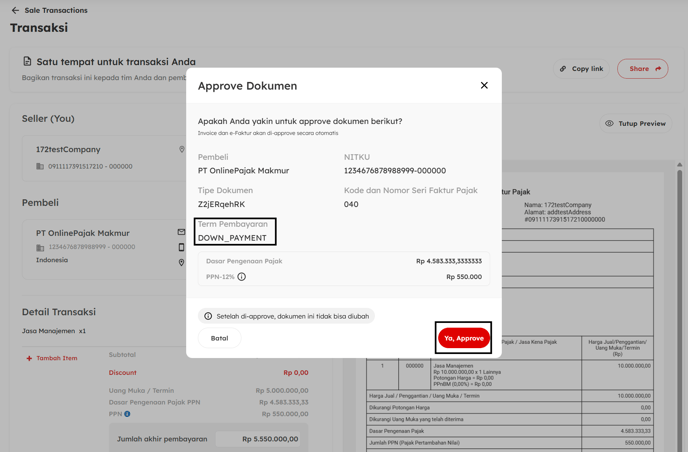Image resolution: width=688 pixels, height=452 pixels.
Task: Click the Sale Transactions breadcrumb text
Action: click(x=56, y=10)
